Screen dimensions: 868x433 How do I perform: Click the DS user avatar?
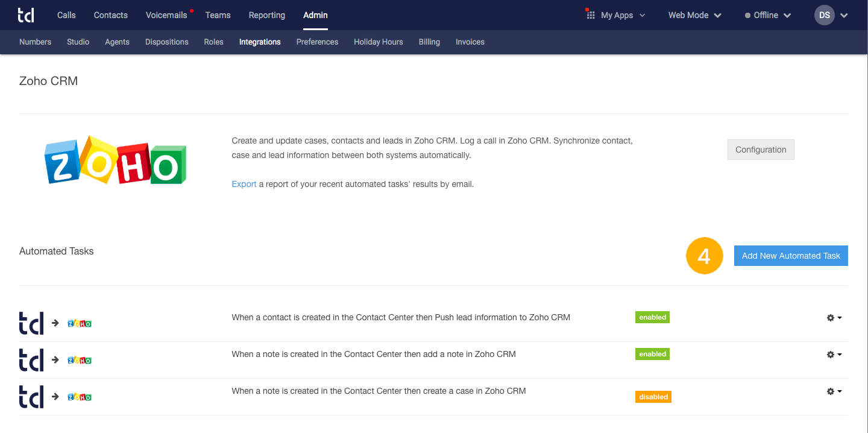pos(824,15)
